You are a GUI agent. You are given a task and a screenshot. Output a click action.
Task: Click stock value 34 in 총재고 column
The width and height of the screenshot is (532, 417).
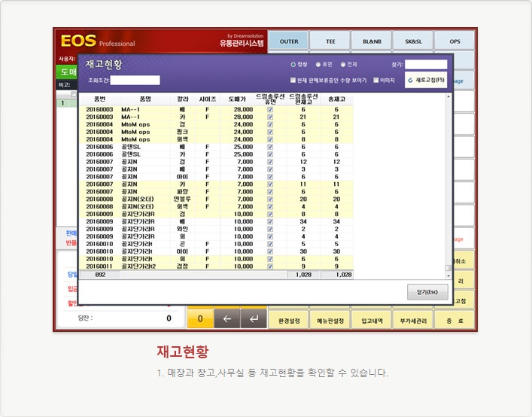point(336,221)
